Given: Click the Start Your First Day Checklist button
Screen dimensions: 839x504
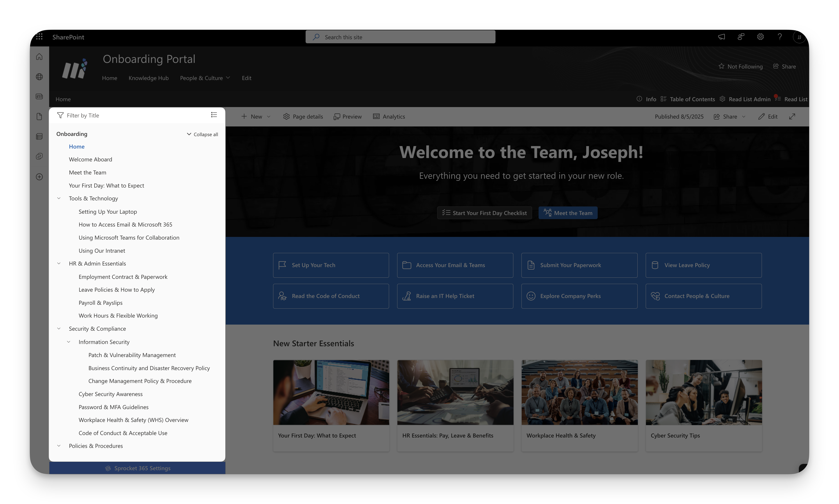Looking at the screenshot, I should point(484,213).
